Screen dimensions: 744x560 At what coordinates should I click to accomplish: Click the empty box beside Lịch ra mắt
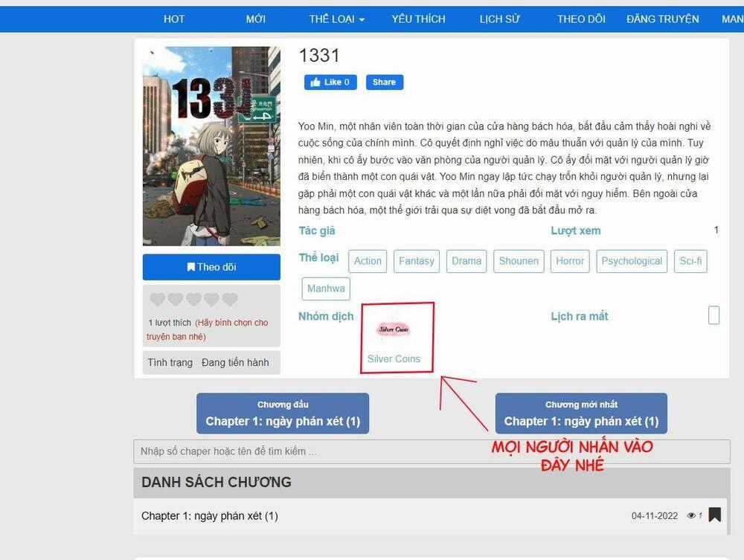(x=713, y=315)
